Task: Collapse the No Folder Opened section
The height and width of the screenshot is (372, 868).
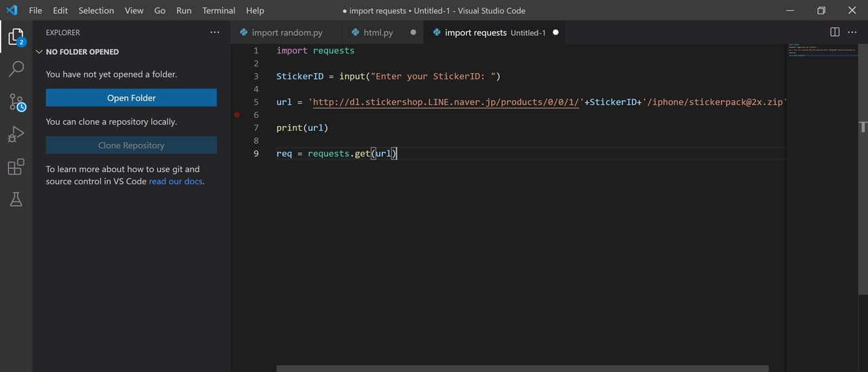Action: [x=39, y=51]
